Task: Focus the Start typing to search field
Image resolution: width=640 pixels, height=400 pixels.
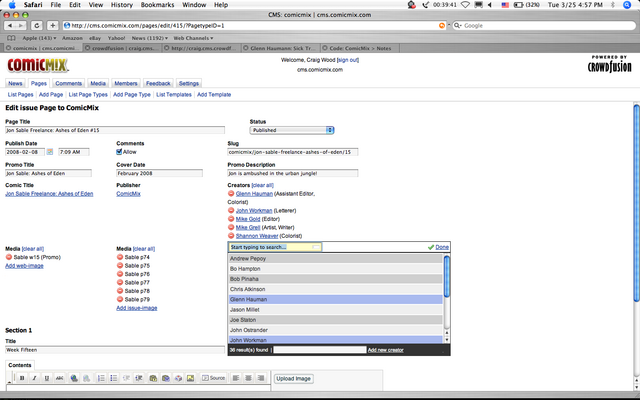Action: click(275, 247)
